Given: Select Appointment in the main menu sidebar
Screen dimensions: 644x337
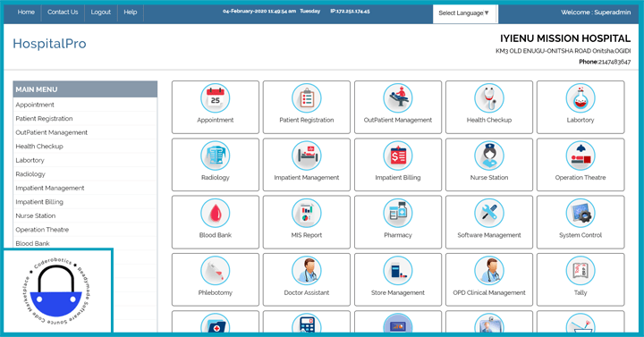Looking at the screenshot, I should click(x=85, y=105).
